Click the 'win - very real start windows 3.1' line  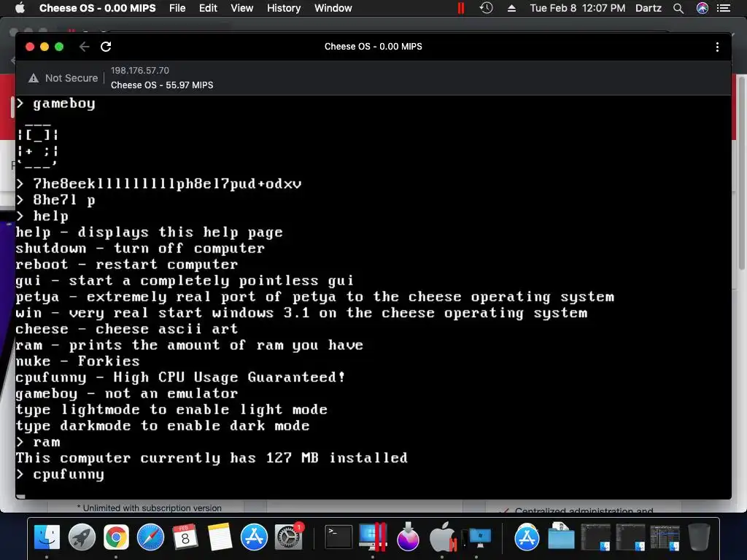coord(301,313)
